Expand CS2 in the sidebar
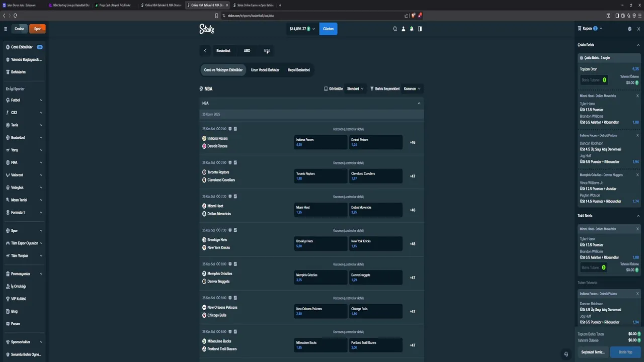This screenshot has height=362, width=644. click(x=24, y=113)
